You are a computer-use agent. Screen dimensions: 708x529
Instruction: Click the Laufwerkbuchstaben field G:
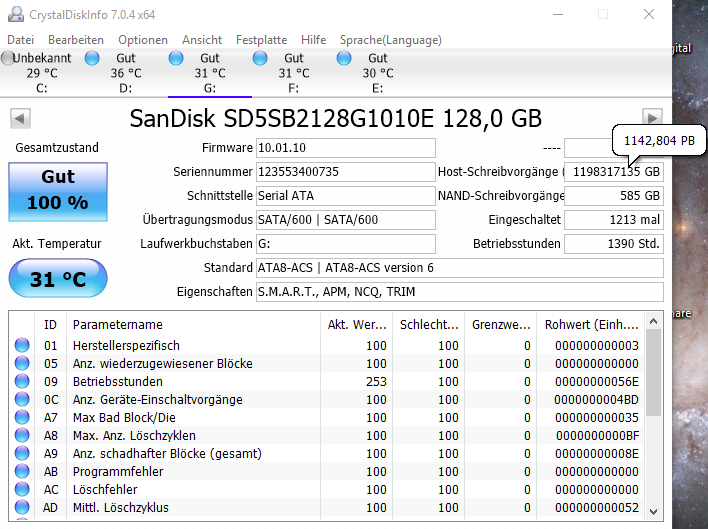pyautogui.click(x=345, y=243)
